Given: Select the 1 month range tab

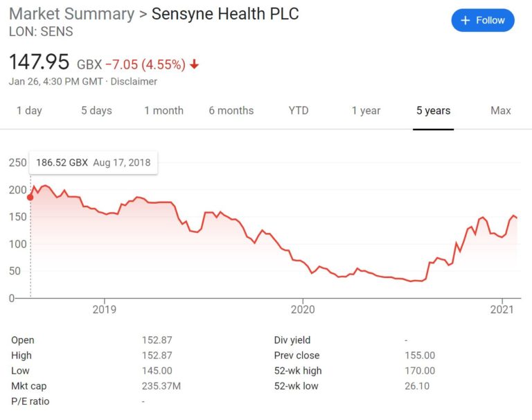Looking at the screenshot, I should [x=163, y=111].
